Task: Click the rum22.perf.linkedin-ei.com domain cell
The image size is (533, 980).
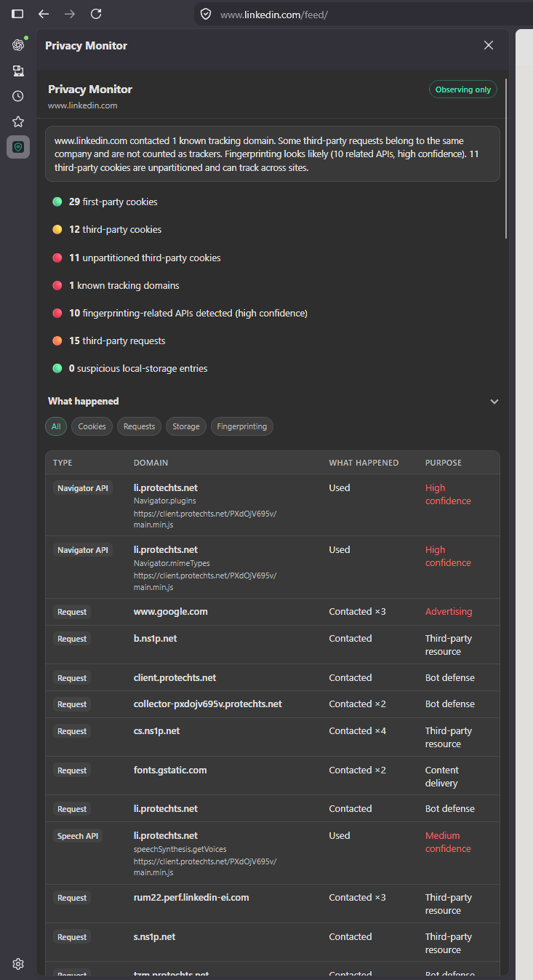Action: point(191,897)
